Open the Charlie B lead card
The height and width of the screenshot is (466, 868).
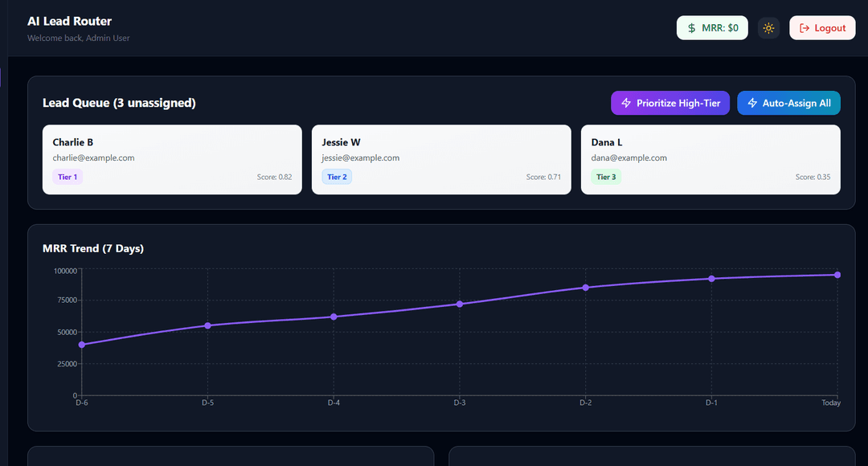[x=172, y=159]
